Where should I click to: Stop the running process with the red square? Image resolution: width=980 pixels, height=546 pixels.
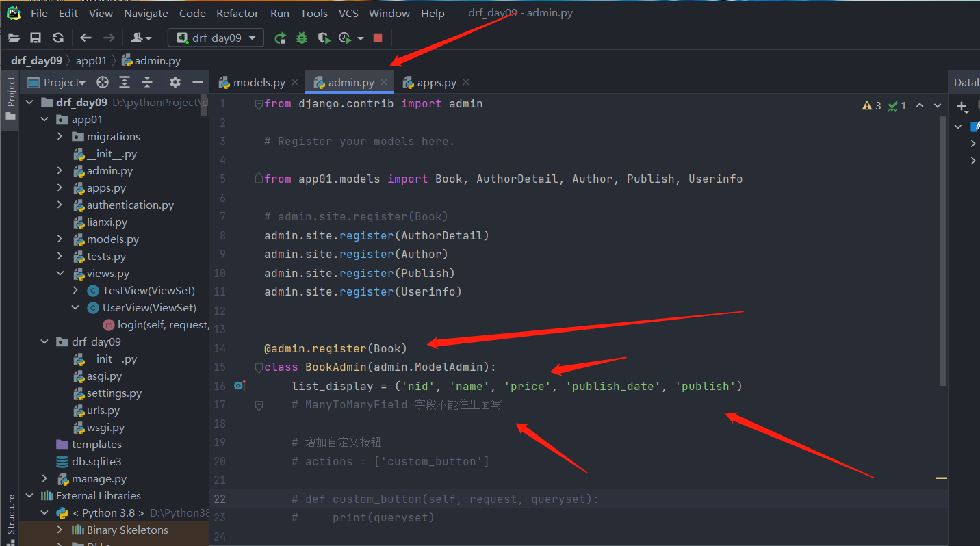coord(378,38)
